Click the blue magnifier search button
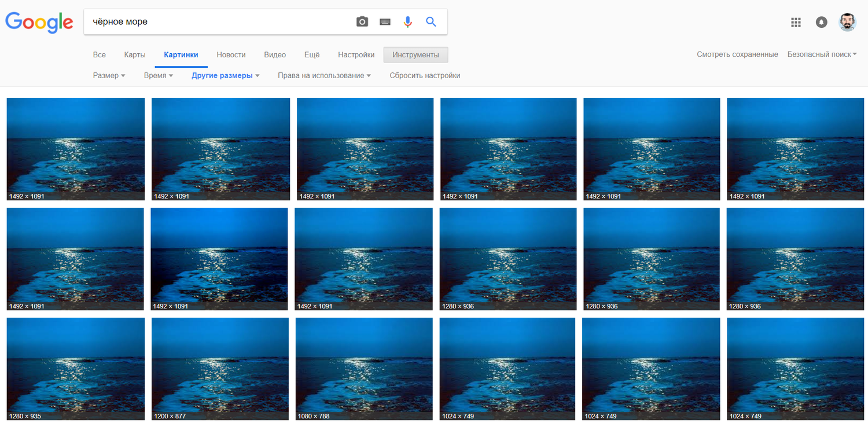Screen dimensions: 868x423 pyautogui.click(x=431, y=22)
